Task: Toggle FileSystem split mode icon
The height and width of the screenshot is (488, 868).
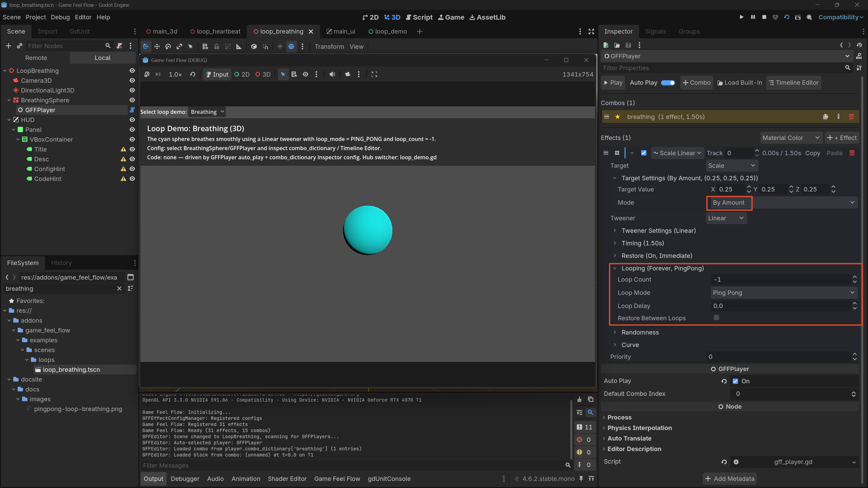Action: [x=130, y=277]
